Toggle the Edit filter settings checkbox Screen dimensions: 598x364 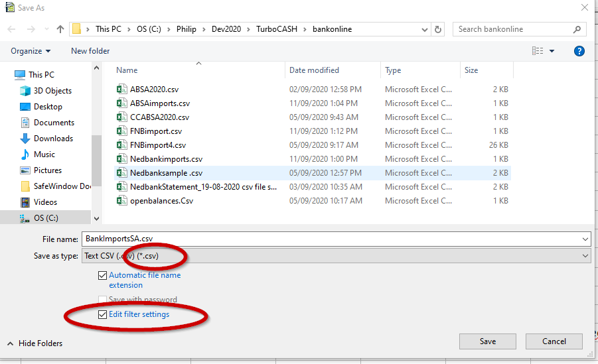[102, 314]
